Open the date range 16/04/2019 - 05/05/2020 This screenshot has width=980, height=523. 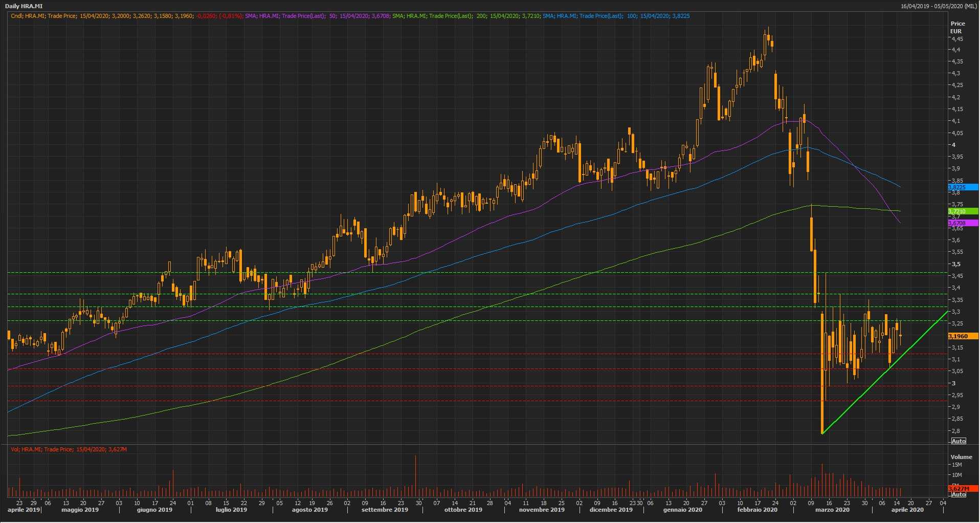(x=939, y=6)
